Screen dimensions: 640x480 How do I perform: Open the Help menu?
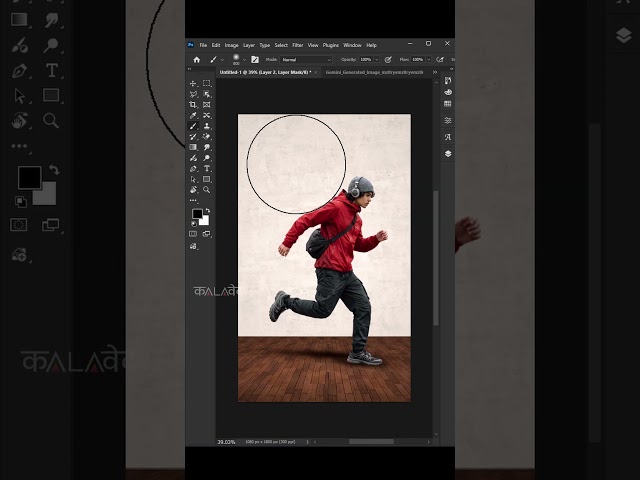371,45
